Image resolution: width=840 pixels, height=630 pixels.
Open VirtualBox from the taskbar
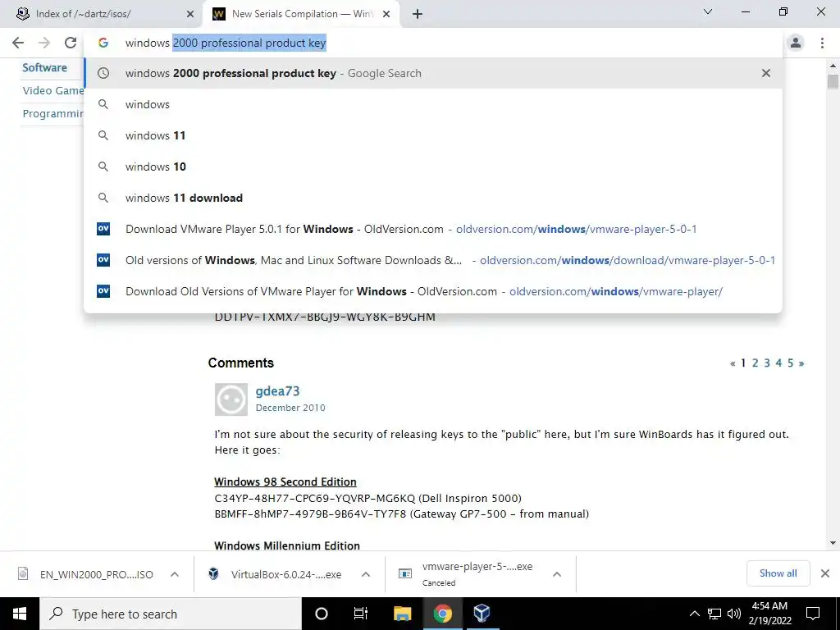482,614
